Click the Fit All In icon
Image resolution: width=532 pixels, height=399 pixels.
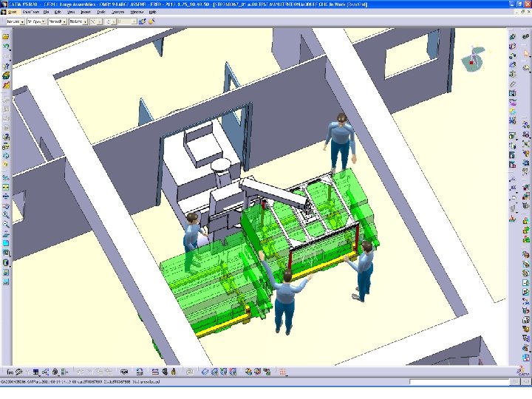(x=6, y=187)
